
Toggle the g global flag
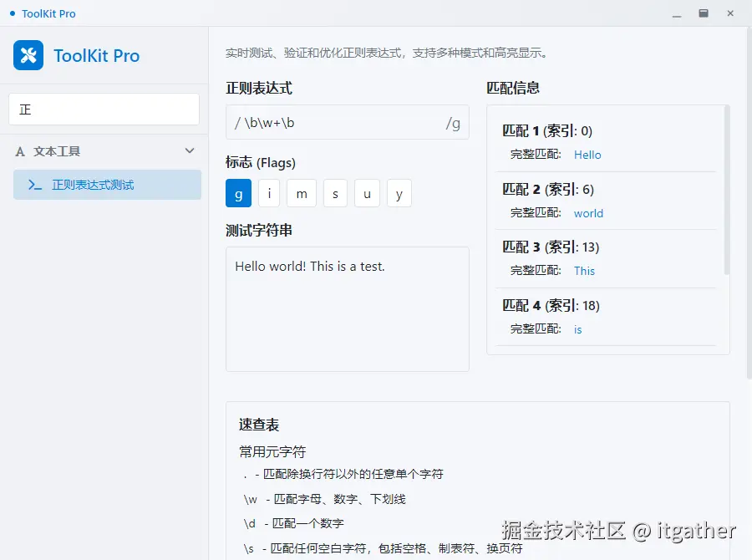point(238,193)
